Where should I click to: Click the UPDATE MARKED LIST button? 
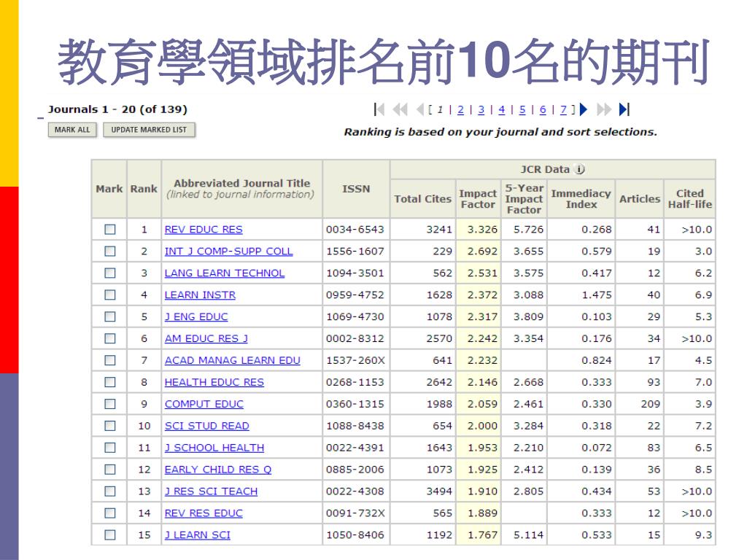tap(149, 130)
